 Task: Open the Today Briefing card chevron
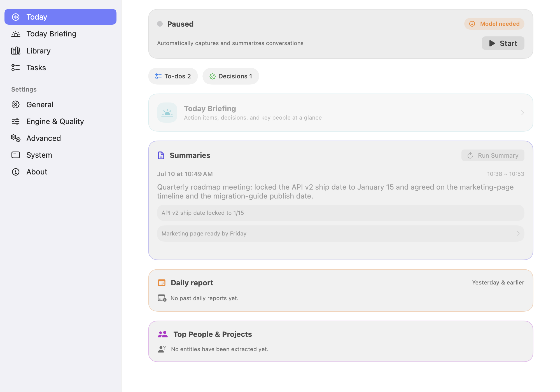[x=522, y=113]
